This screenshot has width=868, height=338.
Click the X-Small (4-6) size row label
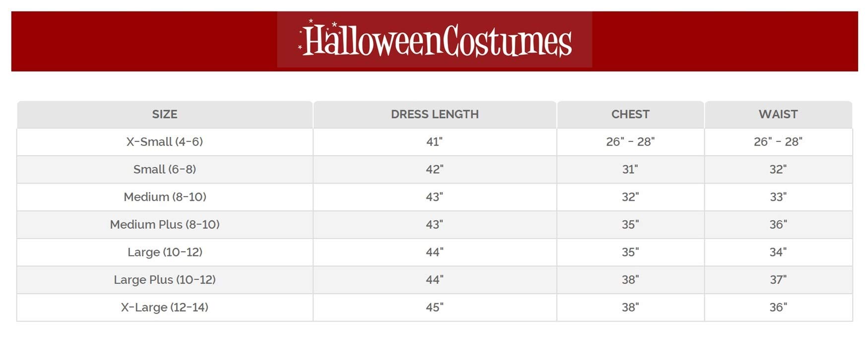(165, 142)
